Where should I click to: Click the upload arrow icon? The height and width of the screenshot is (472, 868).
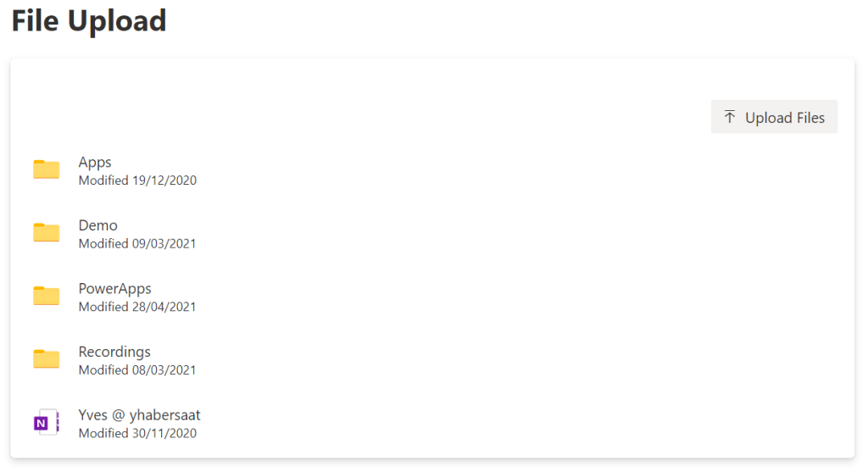click(730, 117)
